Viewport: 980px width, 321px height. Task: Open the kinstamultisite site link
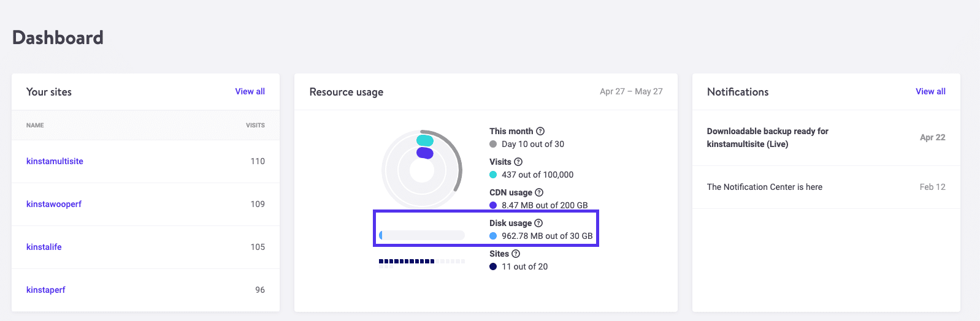point(55,161)
